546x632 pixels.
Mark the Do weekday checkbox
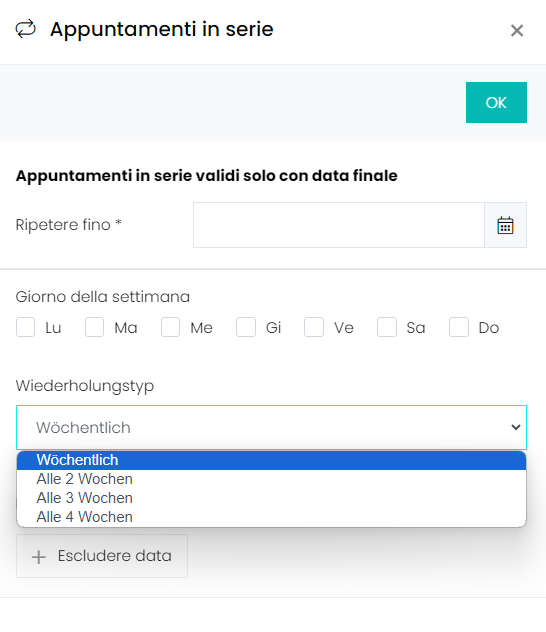tap(459, 327)
